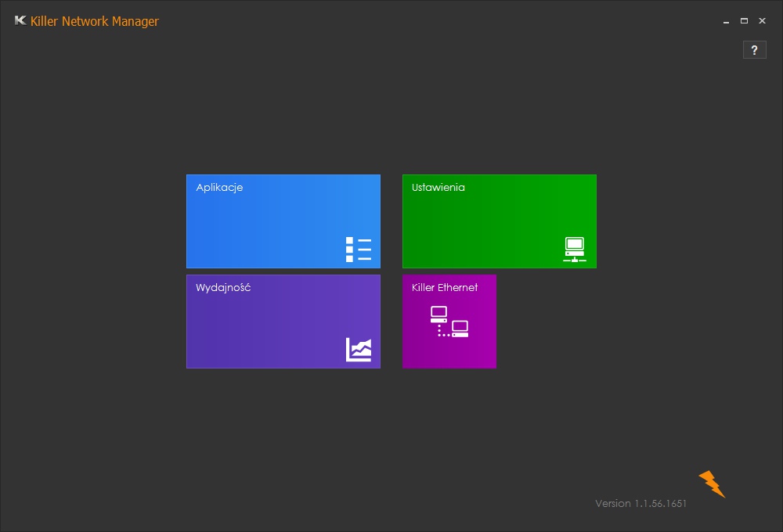Click the "Killer Ethernet" text label

point(445,288)
